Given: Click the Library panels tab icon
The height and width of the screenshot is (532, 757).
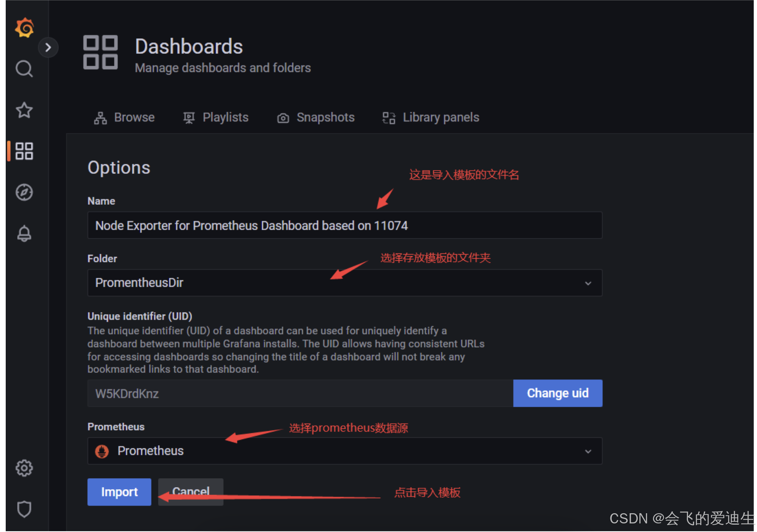Looking at the screenshot, I should [389, 118].
